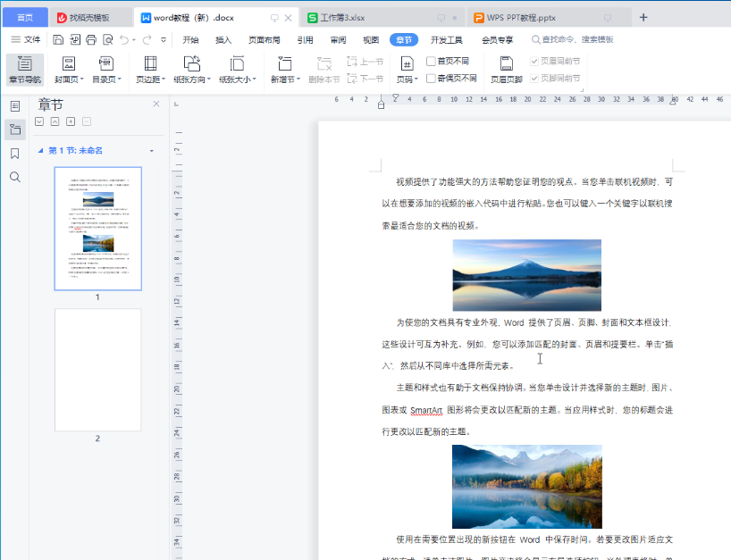Open the 纸张大小 dropdown arrow
Image resolution: width=731 pixels, height=560 pixels.
click(255, 79)
